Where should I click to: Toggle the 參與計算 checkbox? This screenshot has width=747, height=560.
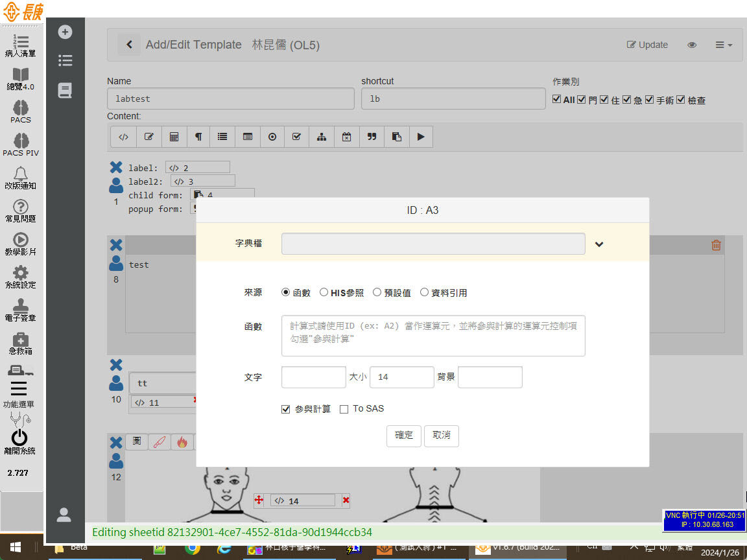click(x=286, y=409)
